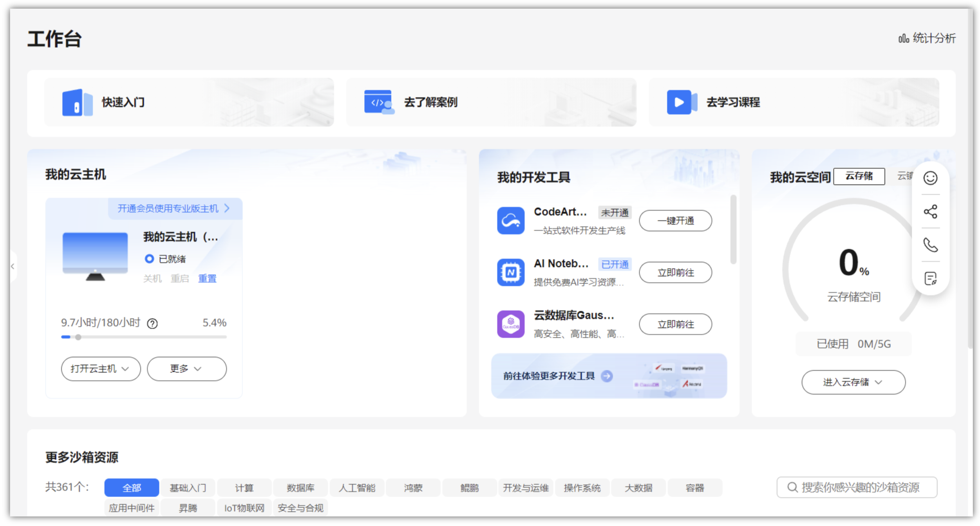The height and width of the screenshot is (526, 980).
Task: Select the 全部 category filter
Action: coord(132,488)
